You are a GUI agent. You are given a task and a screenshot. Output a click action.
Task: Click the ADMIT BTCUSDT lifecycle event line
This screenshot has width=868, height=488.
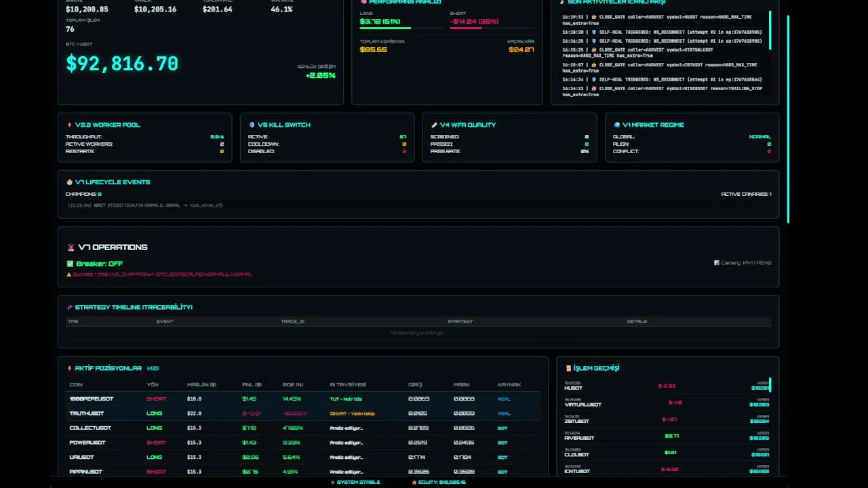tap(145, 205)
